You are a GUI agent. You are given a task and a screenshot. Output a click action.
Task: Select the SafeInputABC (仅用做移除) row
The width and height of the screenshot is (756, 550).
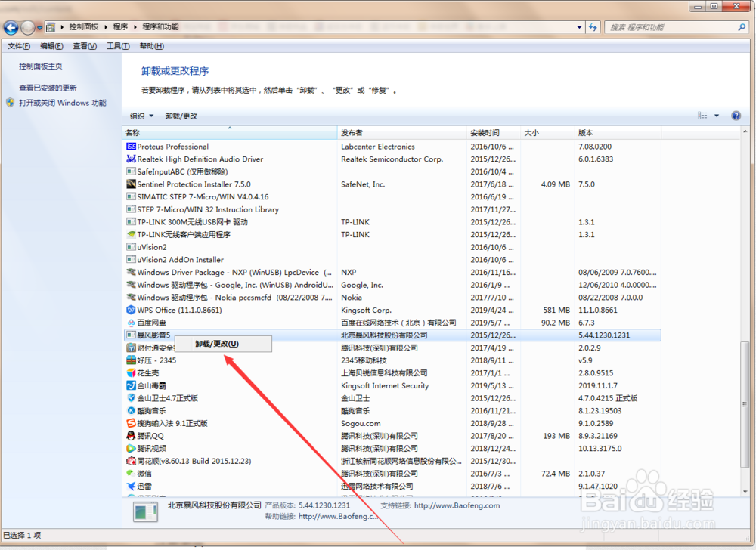(x=392, y=171)
